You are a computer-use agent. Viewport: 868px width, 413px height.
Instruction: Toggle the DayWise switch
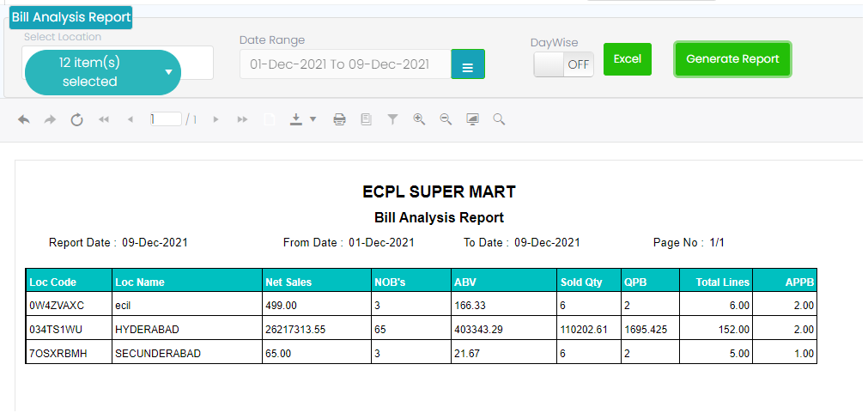[563, 64]
